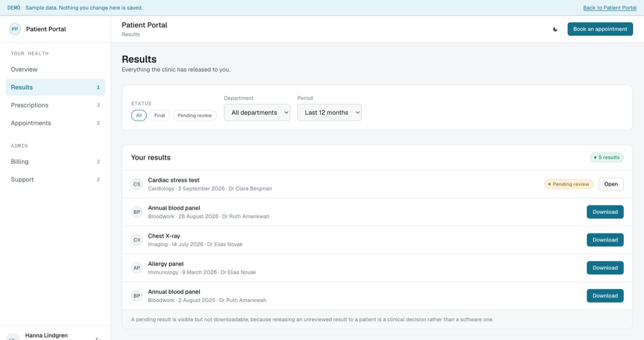Open the Last 12 months period dropdown
The width and height of the screenshot is (644, 340).
coord(329,113)
